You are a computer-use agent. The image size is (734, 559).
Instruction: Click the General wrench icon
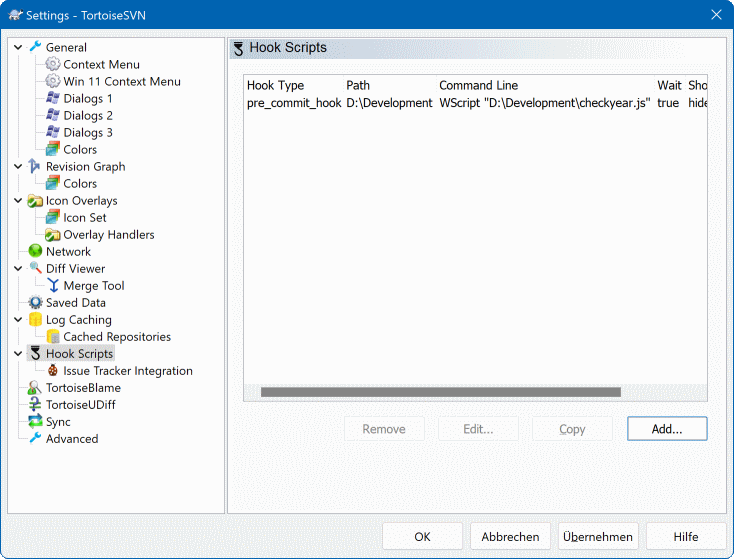point(35,47)
